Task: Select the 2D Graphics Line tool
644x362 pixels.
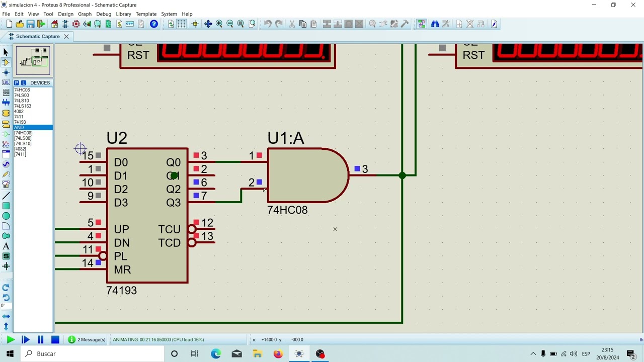Action: click(6, 196)
